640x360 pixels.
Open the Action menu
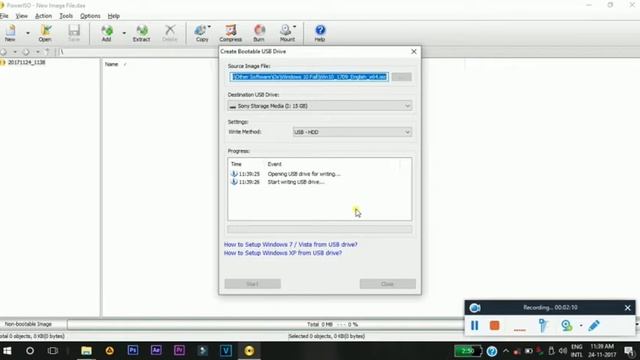(43, 16)
